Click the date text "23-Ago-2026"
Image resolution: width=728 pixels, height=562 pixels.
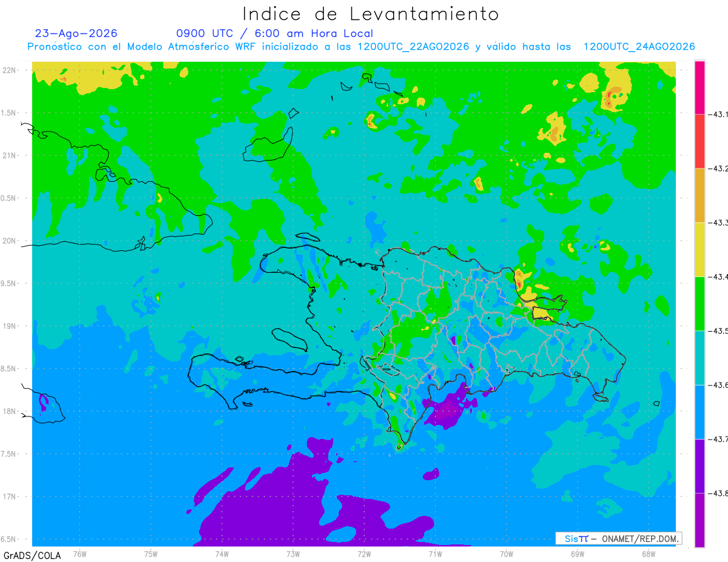(x=76, y=33)
